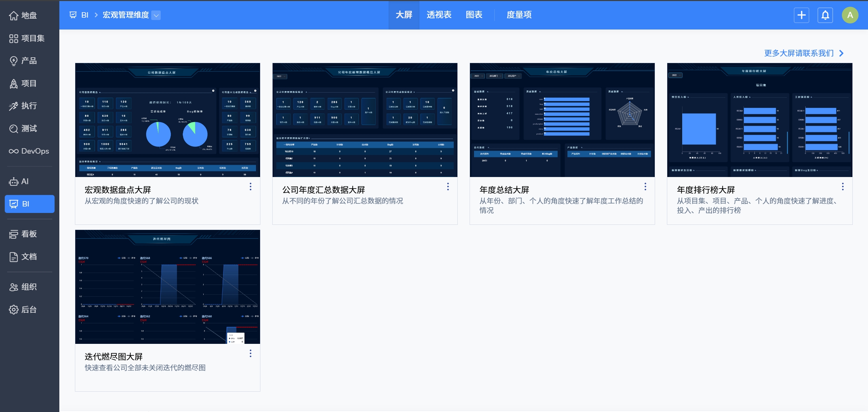
Task: Open the 地盘 home icon in sidebar
Action: pyautogui.click(x=14, y=16)
